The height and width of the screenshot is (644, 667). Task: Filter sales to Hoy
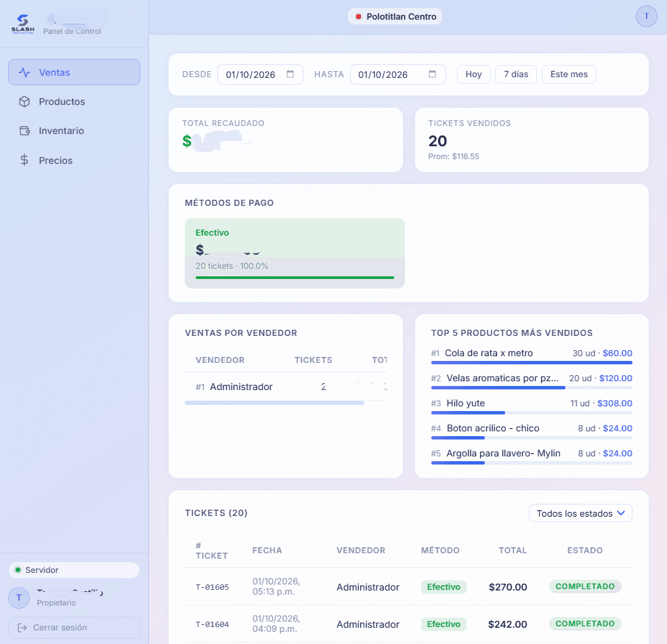click(x=473, y=74)
